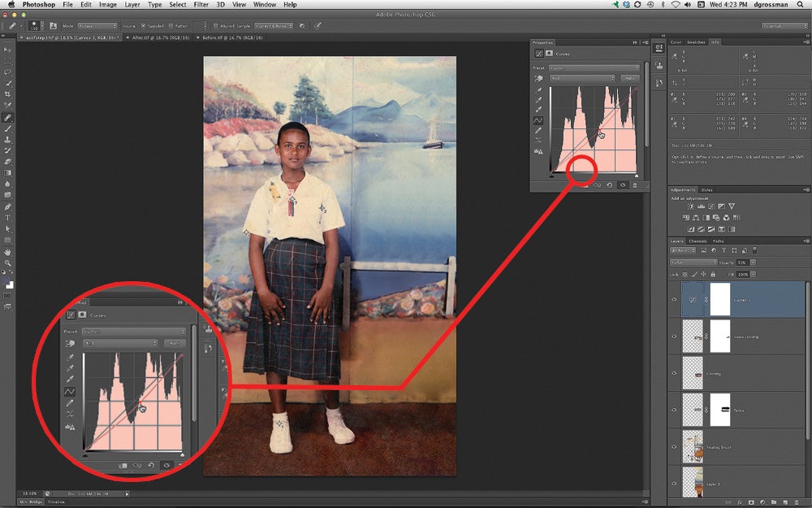Select the Move tool

[7, 50]
